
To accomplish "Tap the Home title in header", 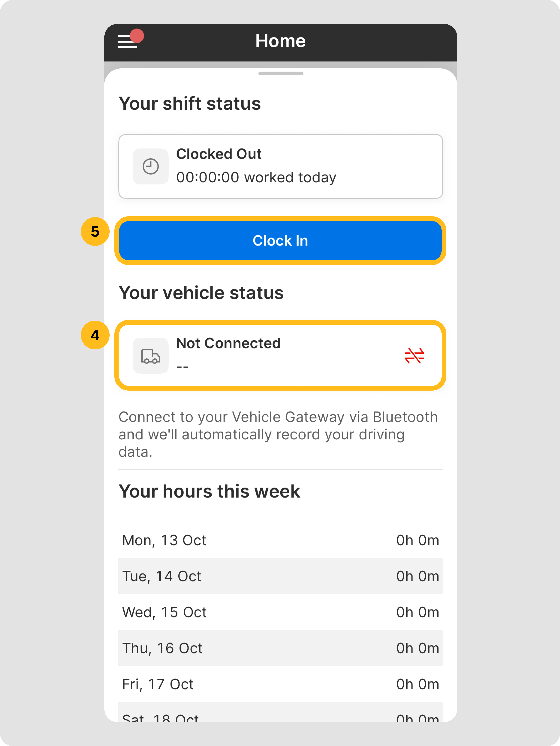I will (x=280, y=41).
